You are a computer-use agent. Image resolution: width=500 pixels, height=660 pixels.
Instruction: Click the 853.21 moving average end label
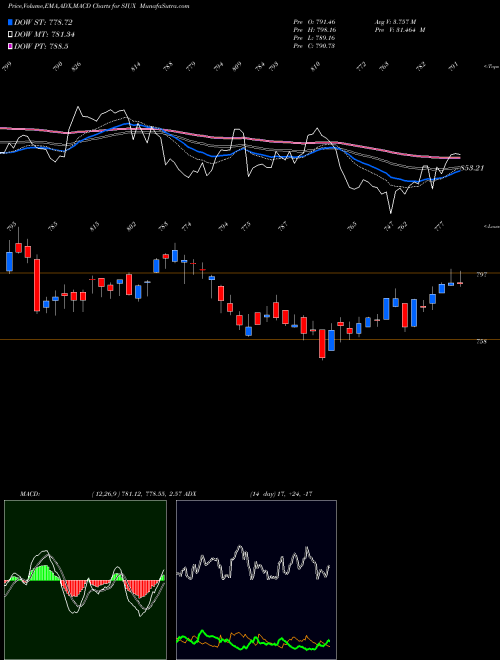pyautogui.click(x=472, y=168)
